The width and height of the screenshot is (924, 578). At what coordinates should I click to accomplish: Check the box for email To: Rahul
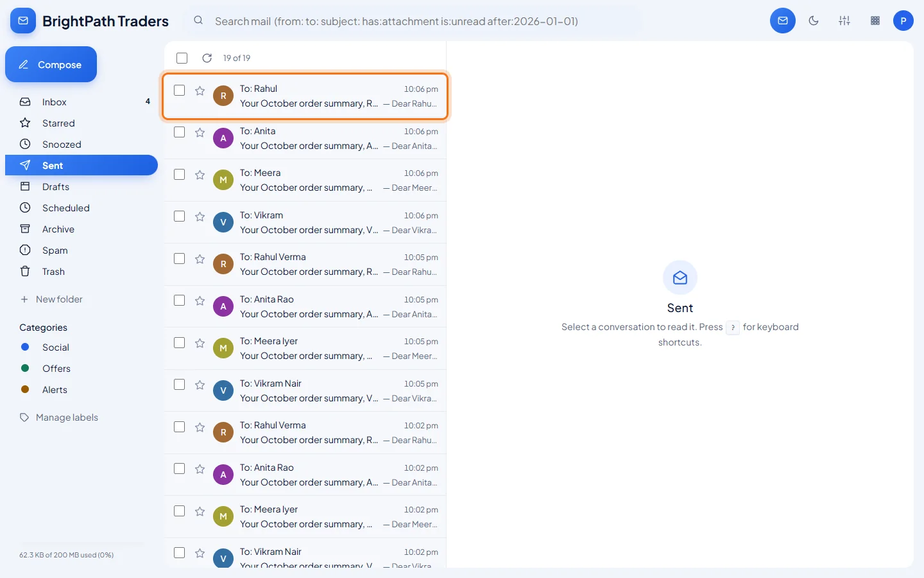[180, 90]
